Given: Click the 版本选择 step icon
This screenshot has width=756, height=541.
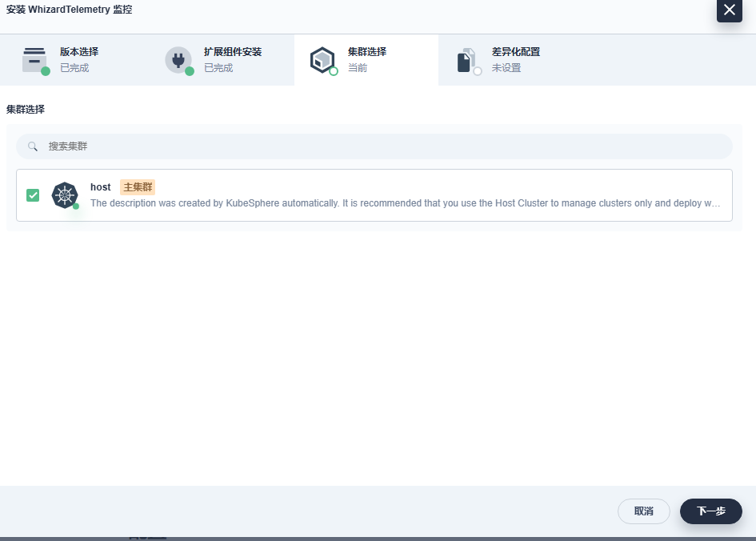Looking at the screenshot, I should (34, 60).
